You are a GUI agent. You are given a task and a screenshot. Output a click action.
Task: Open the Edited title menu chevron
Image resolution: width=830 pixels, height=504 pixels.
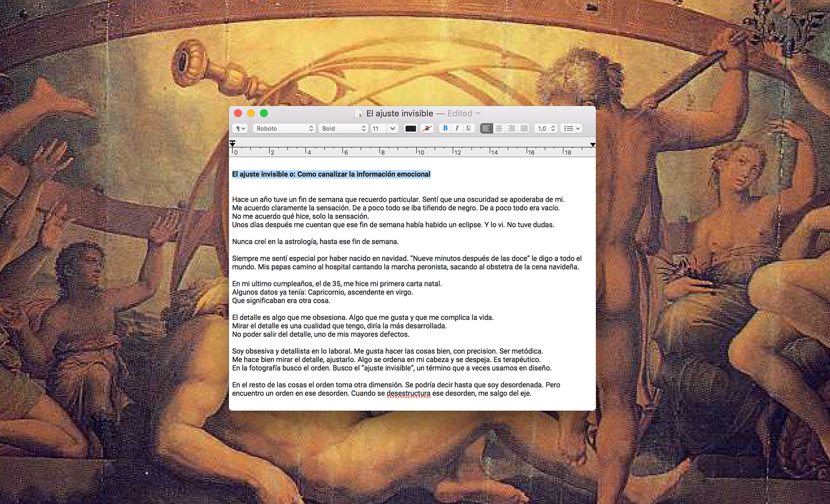point(478,113)
